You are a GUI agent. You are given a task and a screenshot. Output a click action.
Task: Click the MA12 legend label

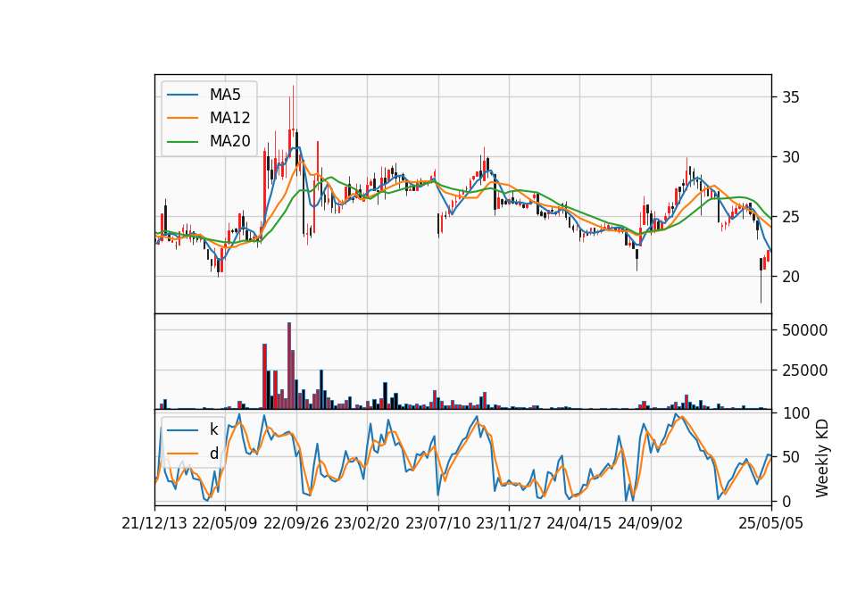click(229, 118)
